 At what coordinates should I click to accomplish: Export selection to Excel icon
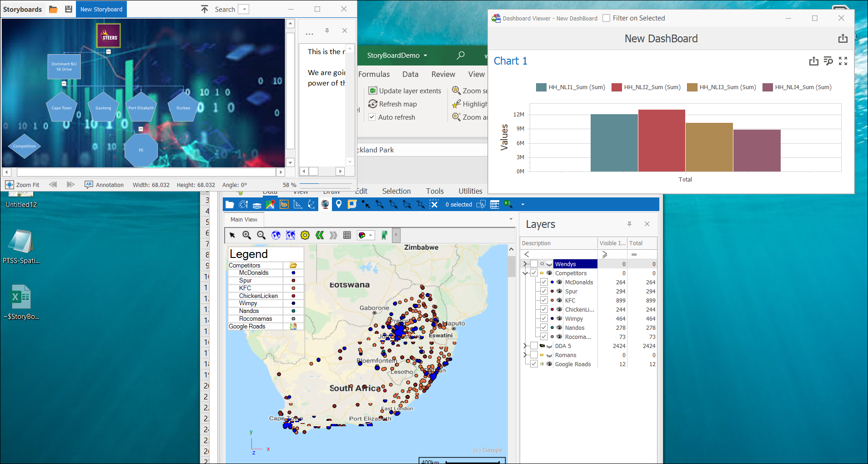[x=508, y=205]
